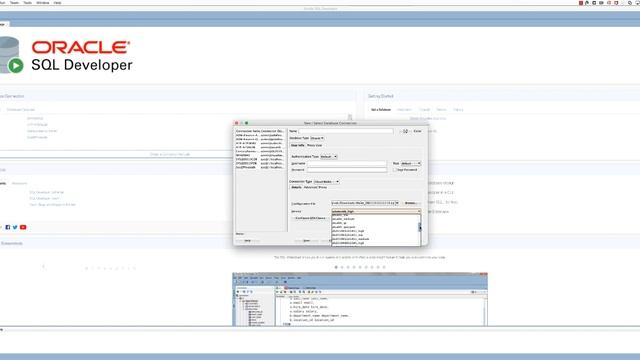Click the color picker icon beside Name field
This screenshot has height=360, width=640.
405,131
